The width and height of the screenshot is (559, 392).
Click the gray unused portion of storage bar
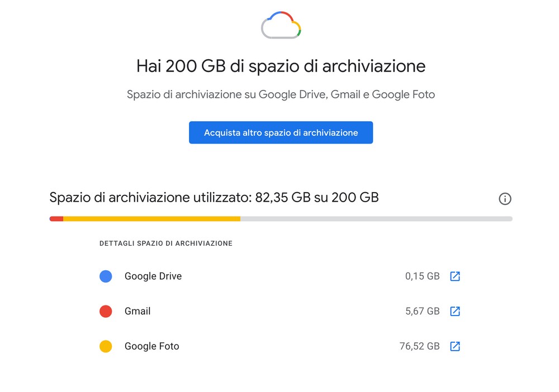click(376, 218)
